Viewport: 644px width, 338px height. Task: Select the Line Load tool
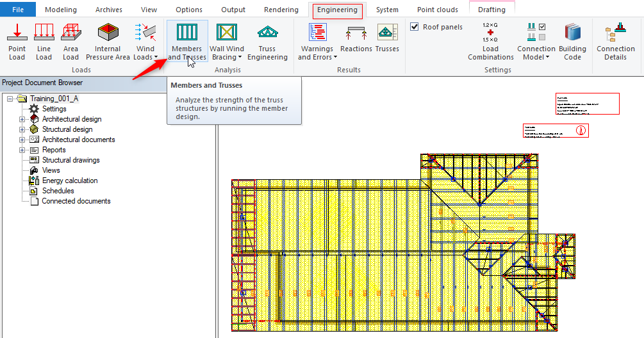tap(44, 42)
